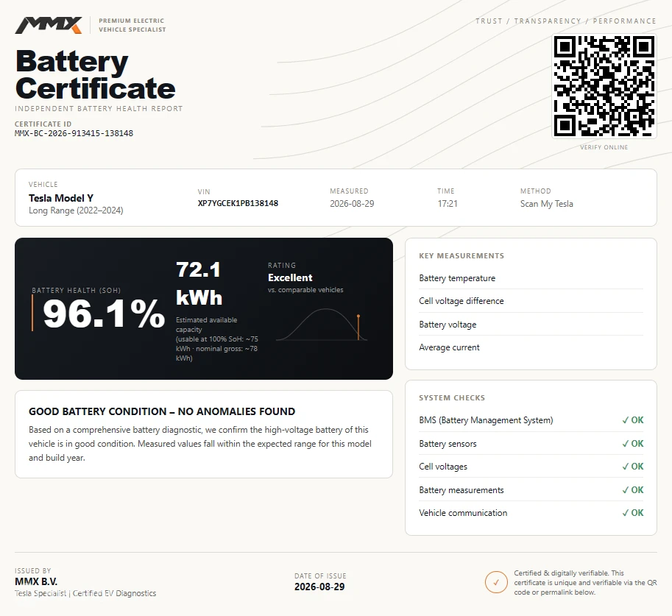
Task: Click the Battery measurements OK checkmark
Action: 632,489
